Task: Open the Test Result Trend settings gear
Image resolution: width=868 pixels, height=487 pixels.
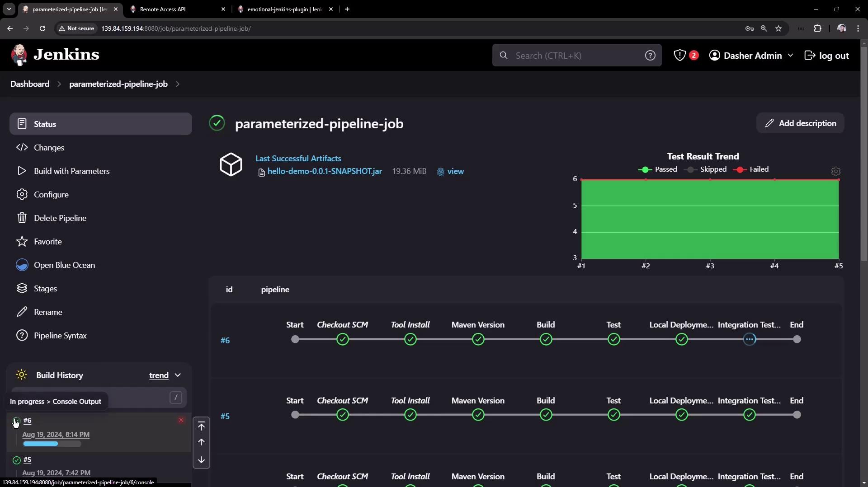Action: [835, 172]
